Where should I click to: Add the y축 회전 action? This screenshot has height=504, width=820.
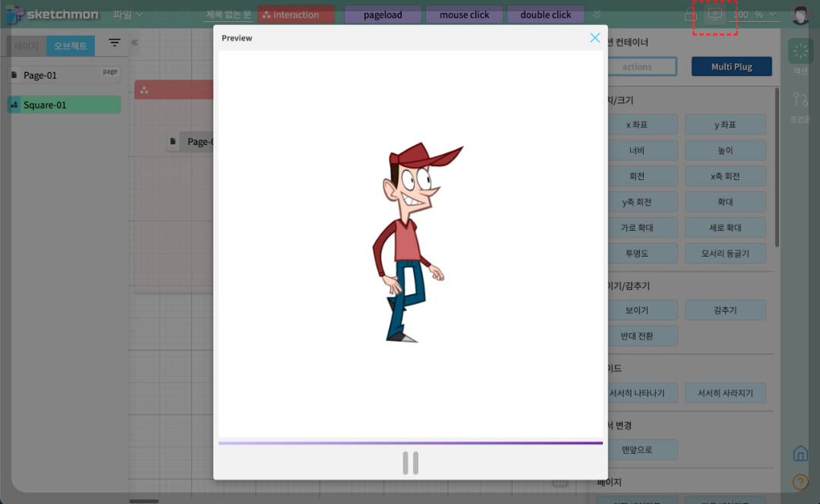[643, 201]
